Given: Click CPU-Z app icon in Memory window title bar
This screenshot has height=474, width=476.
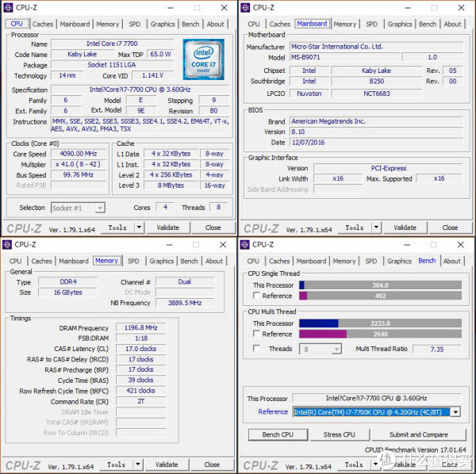Looking at the screenshot, I should coord(7,244).
